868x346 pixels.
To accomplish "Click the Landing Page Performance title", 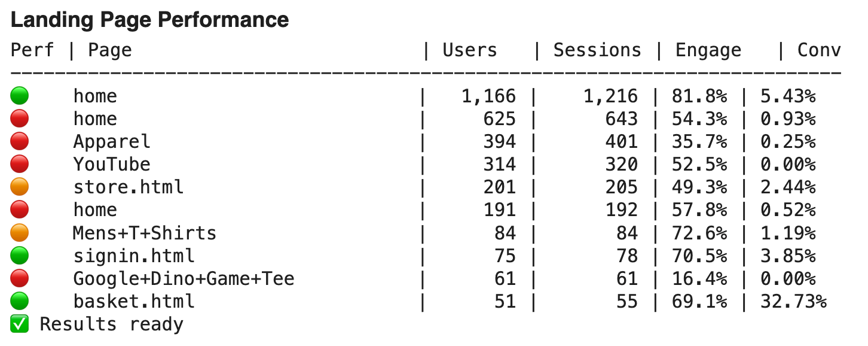I will pos(150,20).
